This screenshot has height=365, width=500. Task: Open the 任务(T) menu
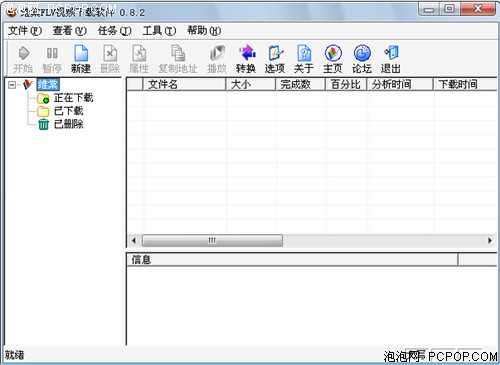tap(114, 31)
